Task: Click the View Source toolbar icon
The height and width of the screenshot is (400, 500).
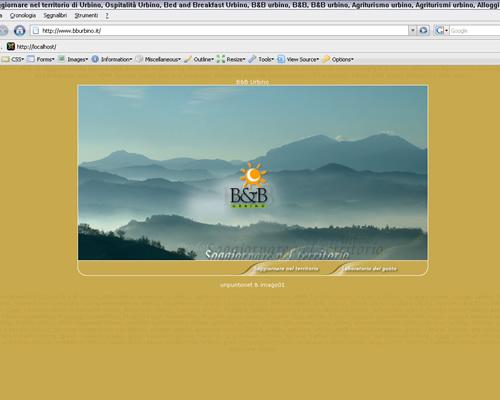Action: click(281, 59)
